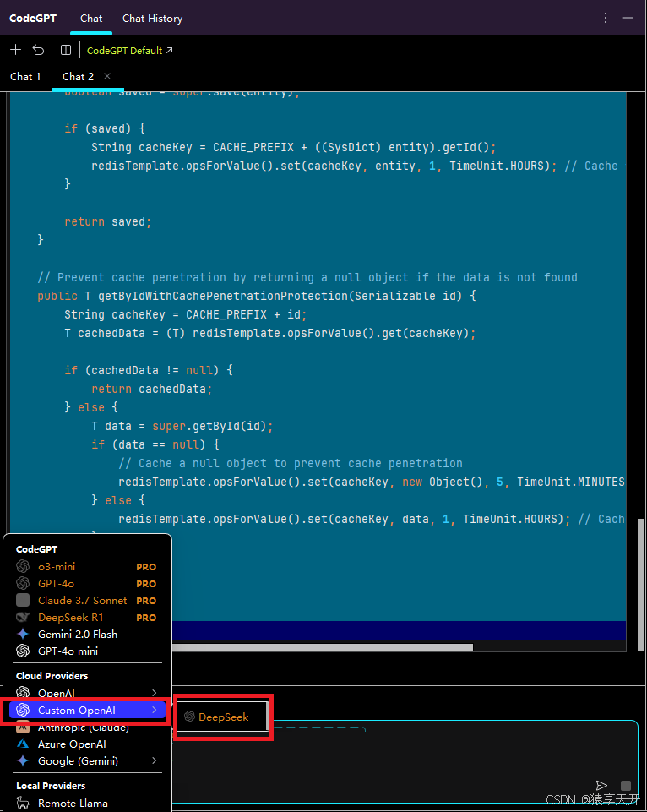The image size is (647, 812).
Task: Select the Claude 3.7 Sonnet PRO model
Action: click(x=82, y=600)
